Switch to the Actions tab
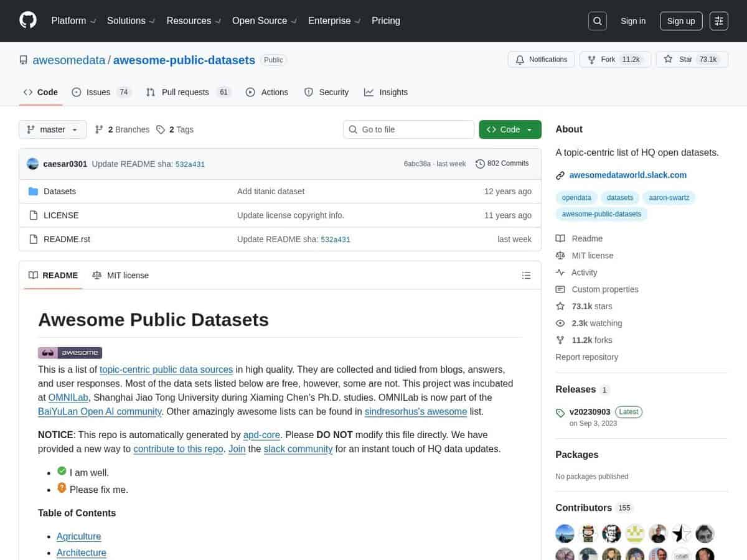 click(x=266, y=92)
